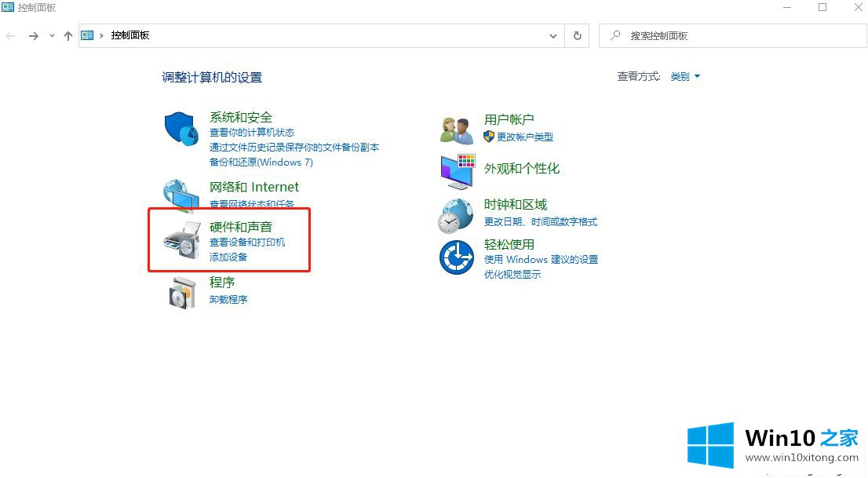
Task: Click the 更改帐户类型 link
Action: click(525, 137)
